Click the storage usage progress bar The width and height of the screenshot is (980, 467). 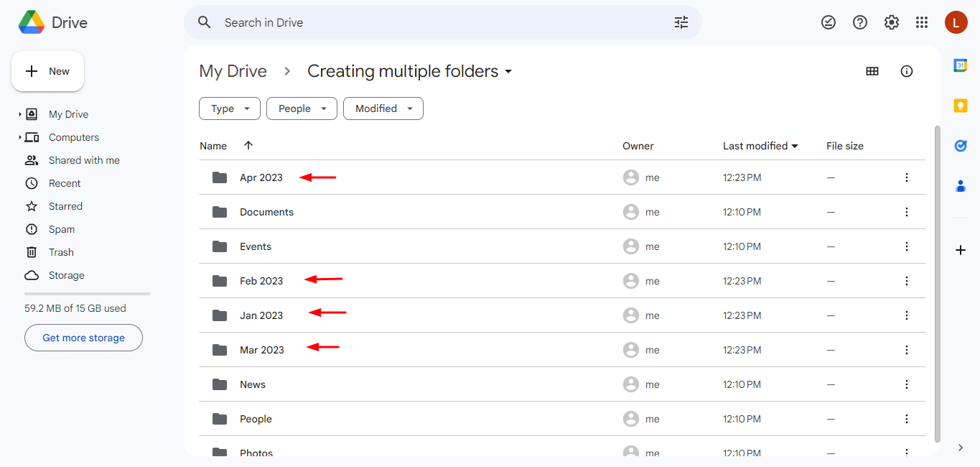86,293
